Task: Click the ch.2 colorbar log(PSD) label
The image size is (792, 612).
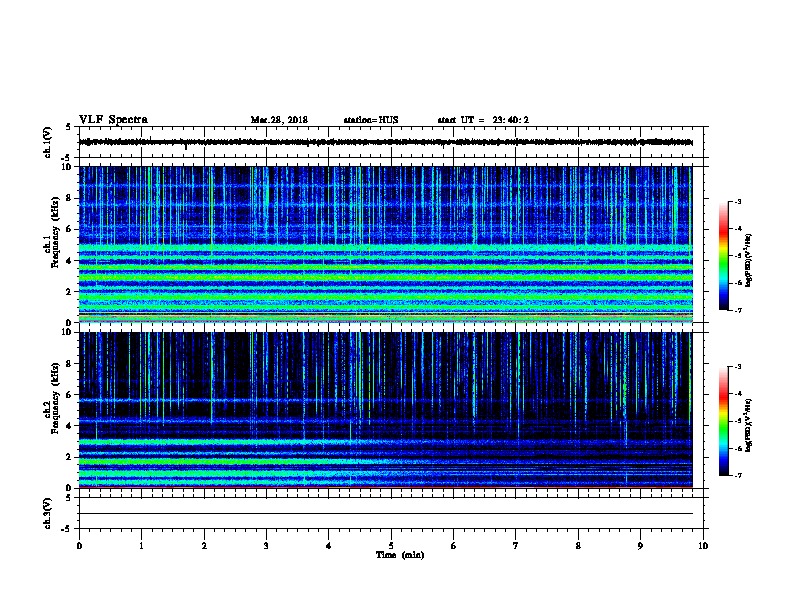Action: point(749,426)
